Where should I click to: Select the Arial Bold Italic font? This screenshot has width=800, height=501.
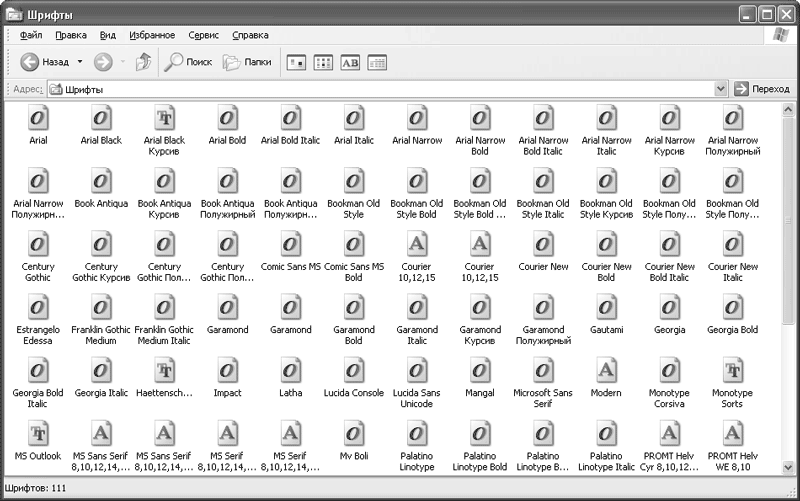point(290,126)
